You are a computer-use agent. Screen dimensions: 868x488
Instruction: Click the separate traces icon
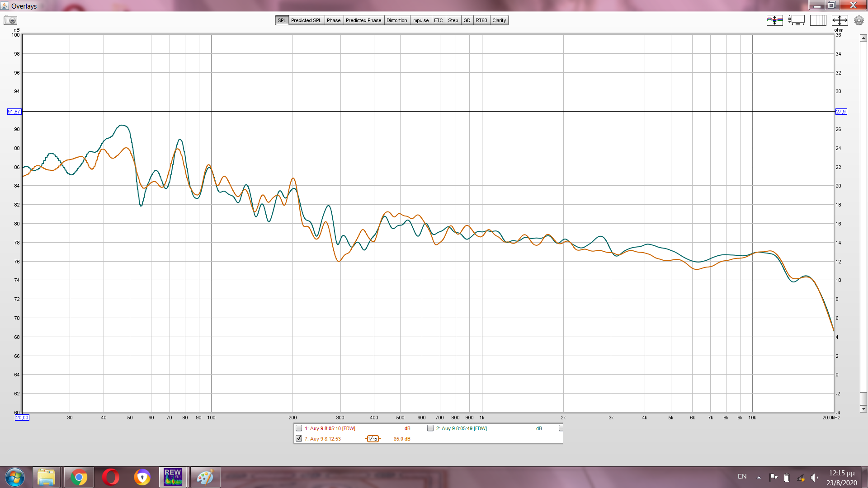point(774,20)
